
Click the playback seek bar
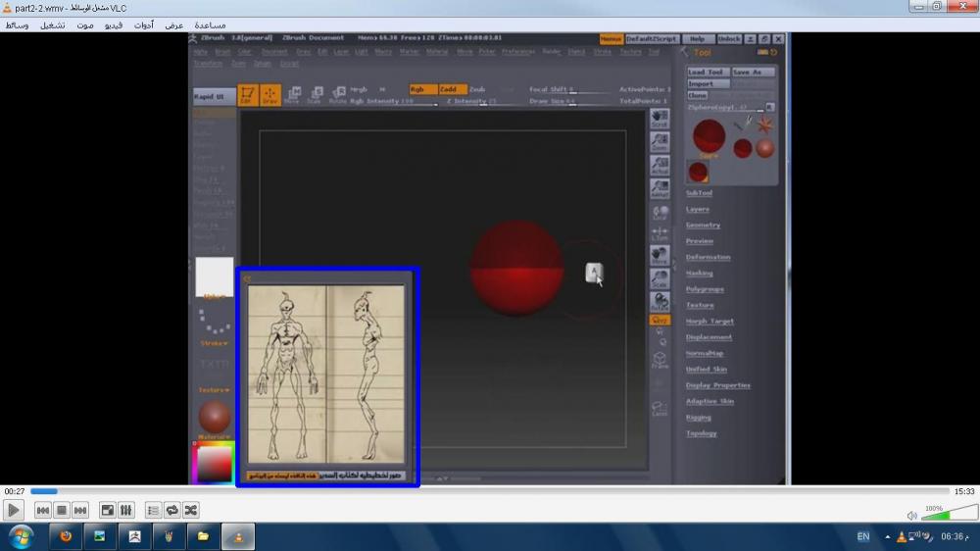490,491
